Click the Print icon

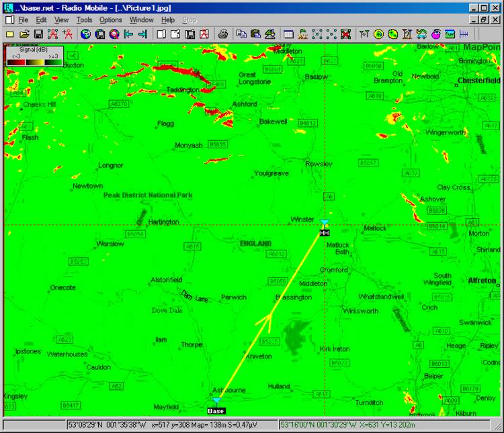pos(222,34)
